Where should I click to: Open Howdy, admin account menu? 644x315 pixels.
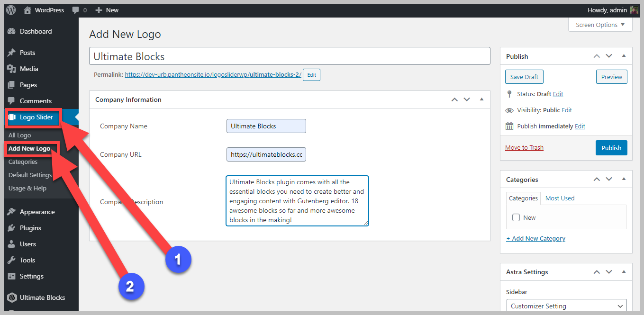(x=613, y=10)
